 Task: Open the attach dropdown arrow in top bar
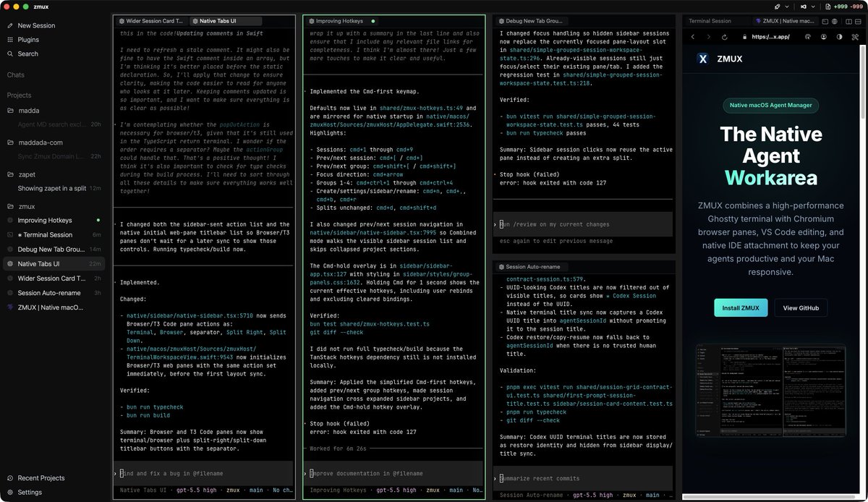[x=787, y=7]
